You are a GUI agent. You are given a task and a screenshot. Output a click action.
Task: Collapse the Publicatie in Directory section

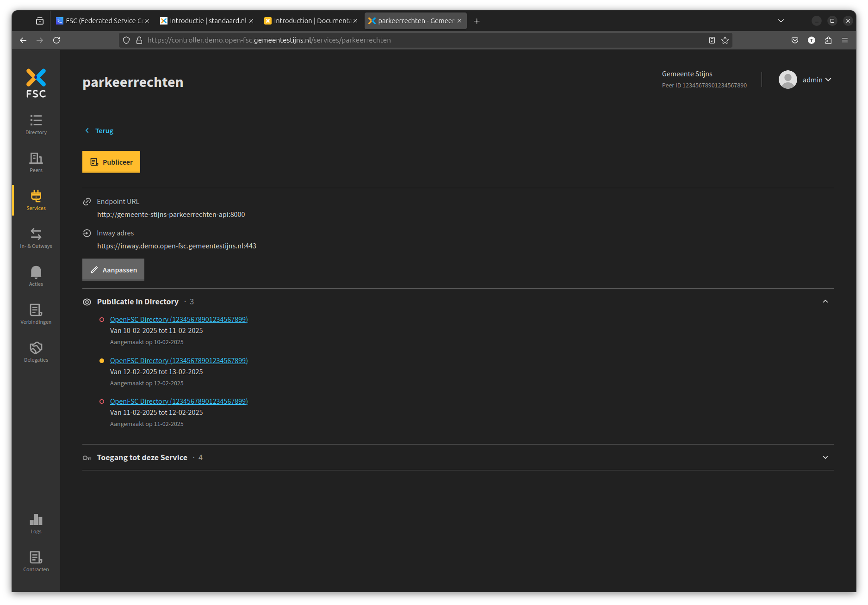point(825,302)
